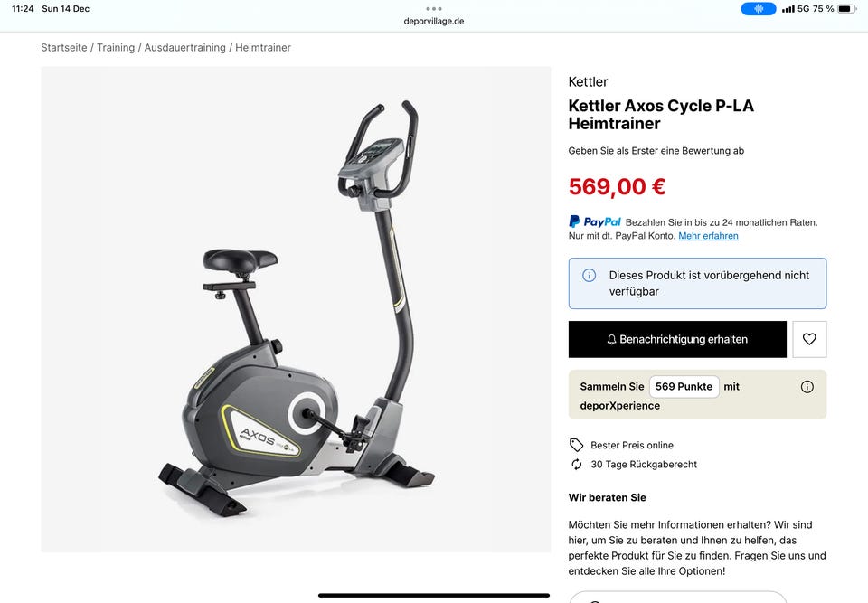This screenshot has height=603, width=868.
Task: Go to Startseite breadcrumb
Action: [x=63, y=48]
